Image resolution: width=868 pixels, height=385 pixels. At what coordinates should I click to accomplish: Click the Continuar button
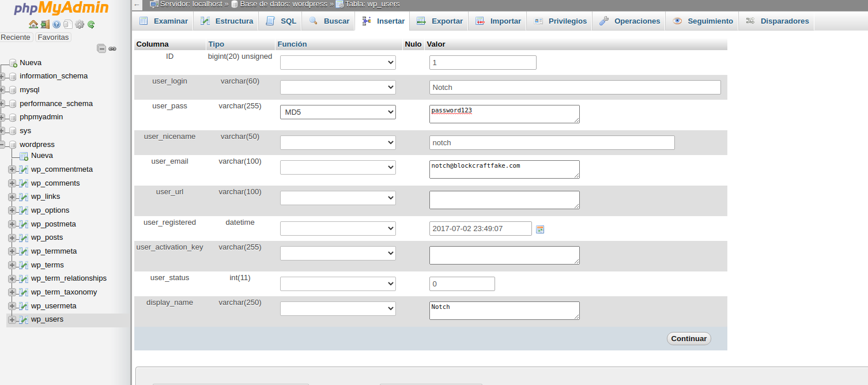point(689,339)
